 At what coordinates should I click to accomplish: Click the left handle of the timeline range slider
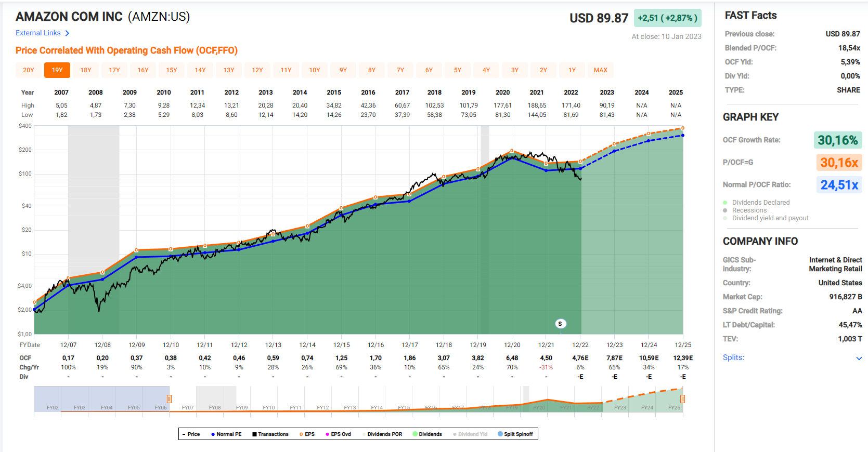pos(169,399)
